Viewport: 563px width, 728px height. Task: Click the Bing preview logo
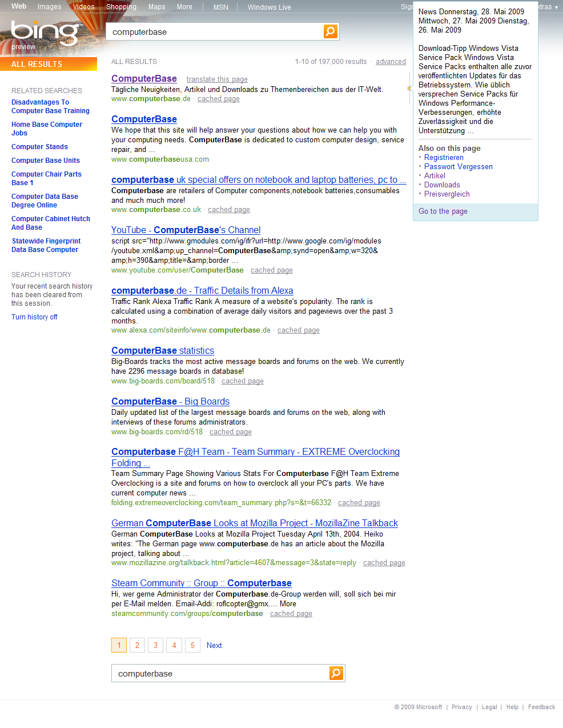[46, 34]
